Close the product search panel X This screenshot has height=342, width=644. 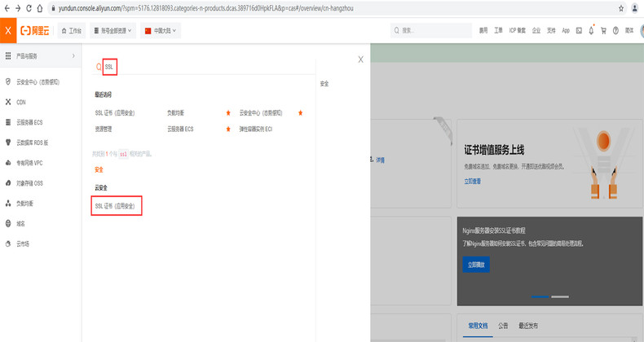360,59
